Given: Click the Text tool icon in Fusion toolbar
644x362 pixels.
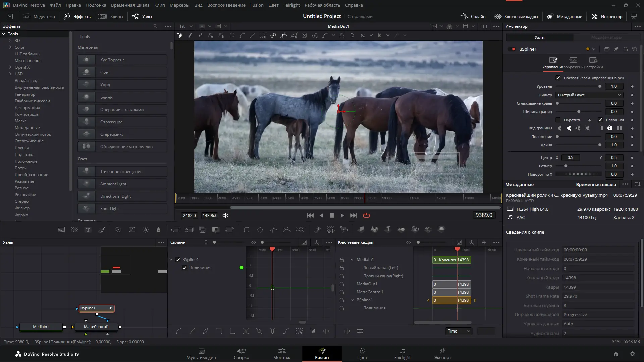Looking at the screenshot, I should point(88,230).
